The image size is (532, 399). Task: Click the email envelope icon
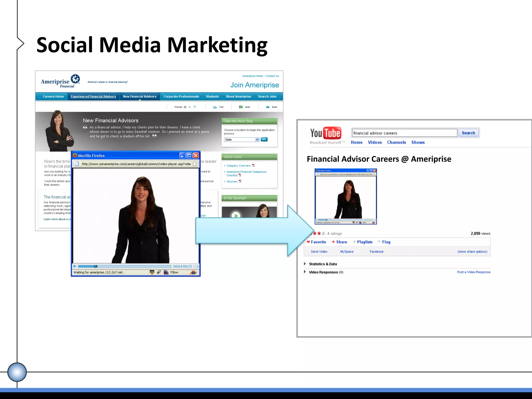(268, 107)
